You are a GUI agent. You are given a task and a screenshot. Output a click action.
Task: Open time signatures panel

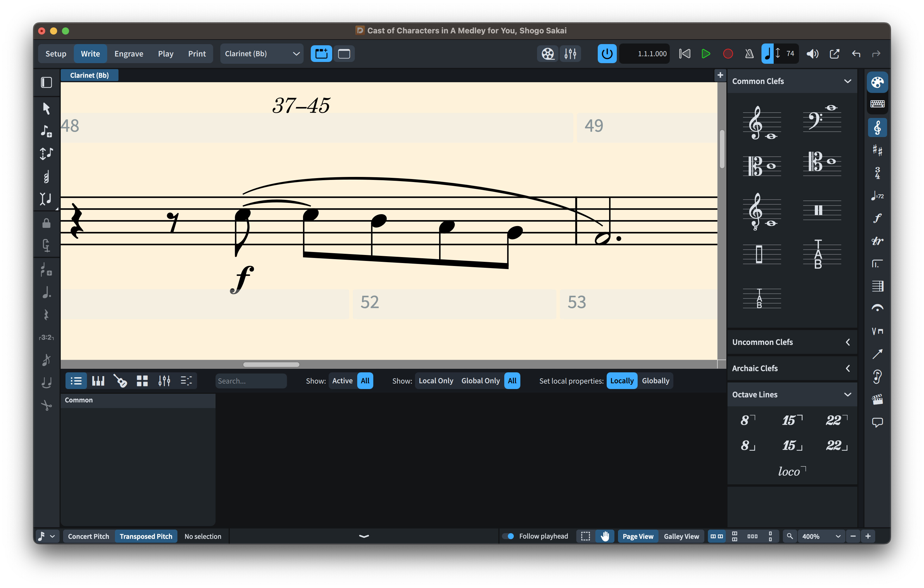tap(877, 173)
